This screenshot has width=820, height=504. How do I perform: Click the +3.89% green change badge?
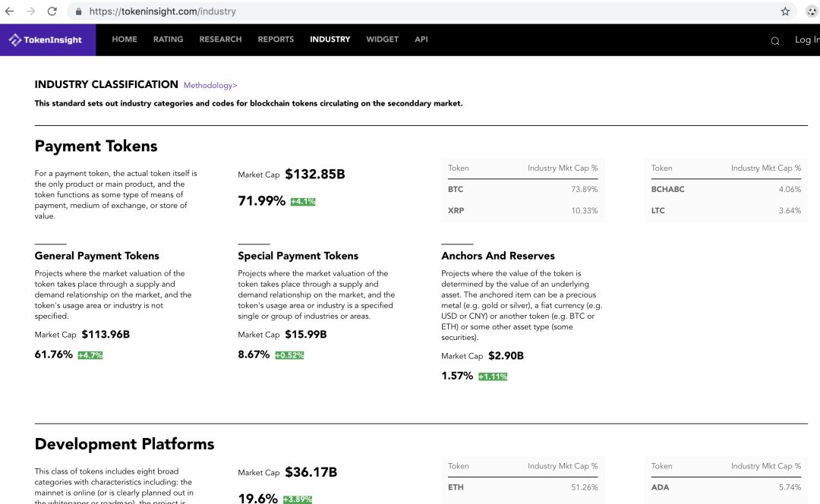pos(298,499)
